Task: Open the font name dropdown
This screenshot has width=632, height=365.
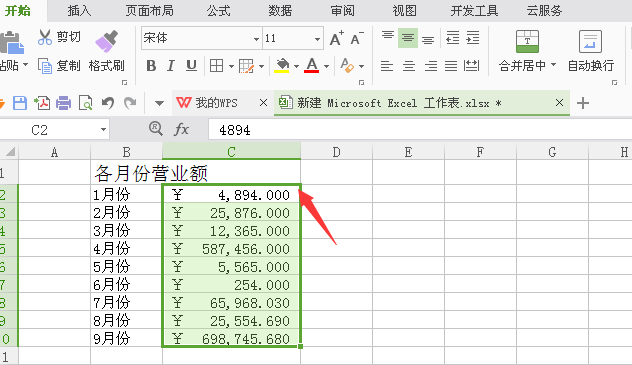Action: [x=256, y=39]
